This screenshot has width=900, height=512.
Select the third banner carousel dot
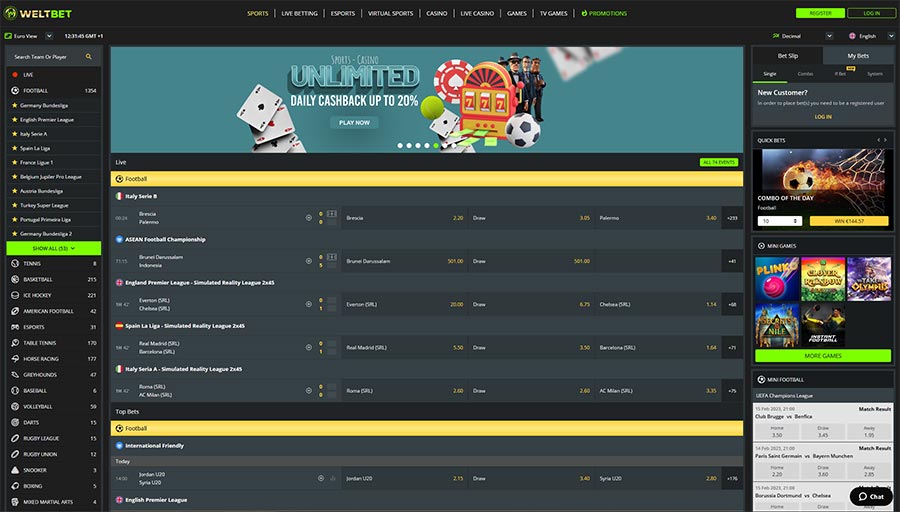tap(418, 146)
